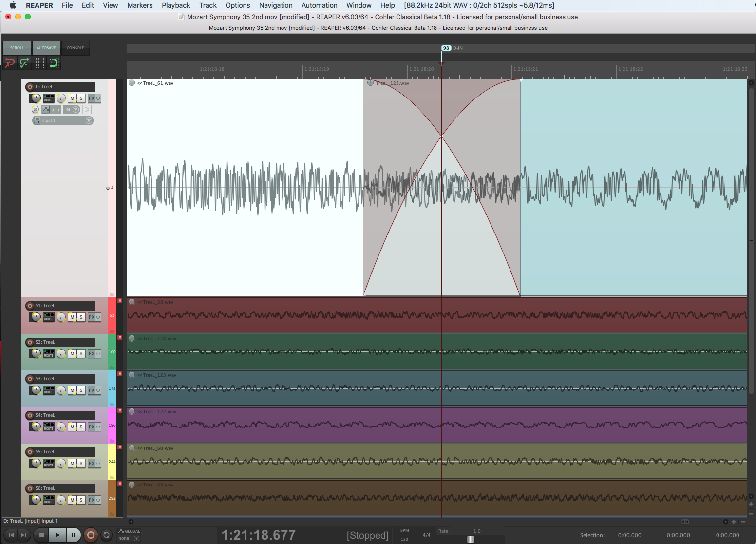Go to project end in transport
The height and width of the screenshot is (544, 756).
pos(23,535)
